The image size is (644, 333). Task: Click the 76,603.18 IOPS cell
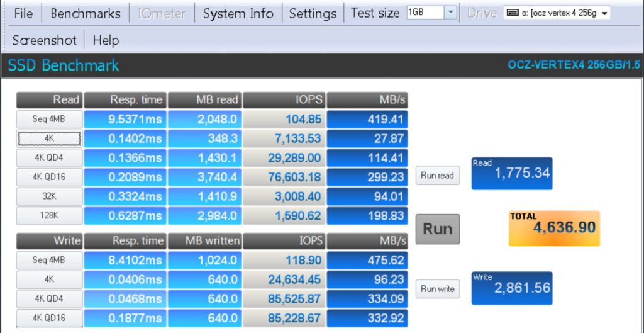[x=284, y=177]
